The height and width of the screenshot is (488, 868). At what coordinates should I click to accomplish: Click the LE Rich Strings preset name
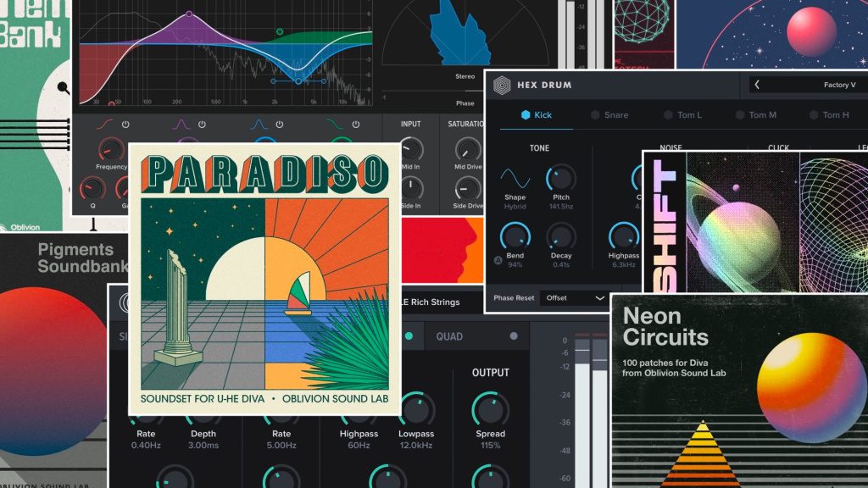(431, 302)
